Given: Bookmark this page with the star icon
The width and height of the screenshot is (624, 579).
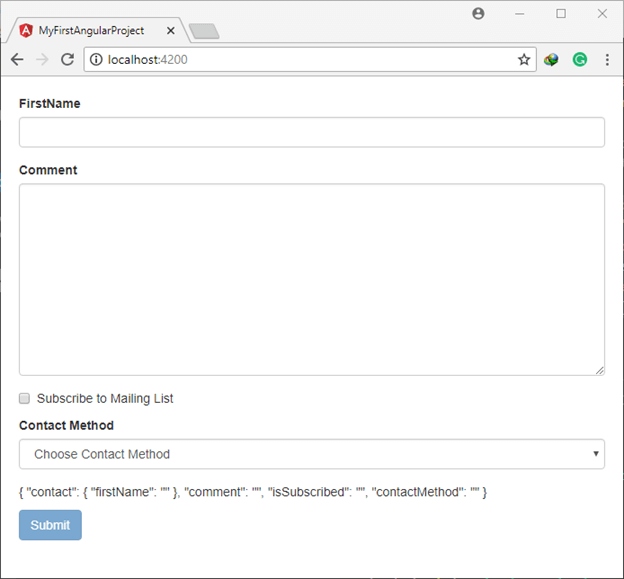Looking at the screenshot, I should click(524, 60).
